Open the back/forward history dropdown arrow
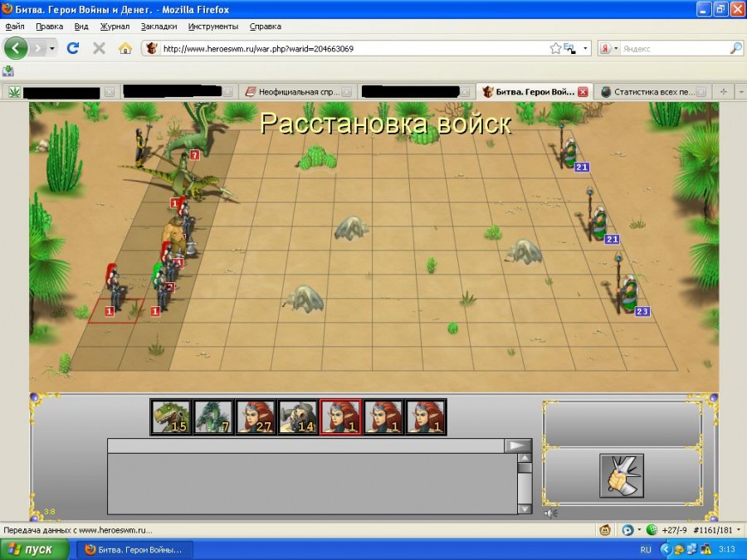The image size is (747, 560). [x=51, y=48]
